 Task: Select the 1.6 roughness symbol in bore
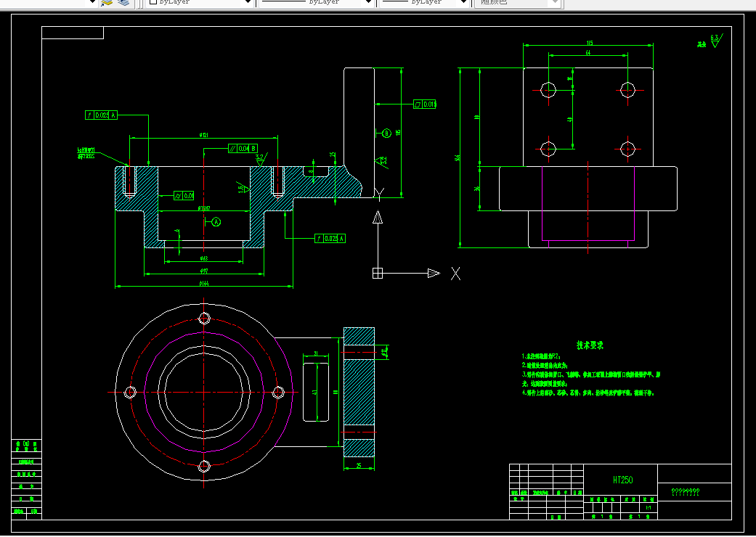[x=243, y=188]
